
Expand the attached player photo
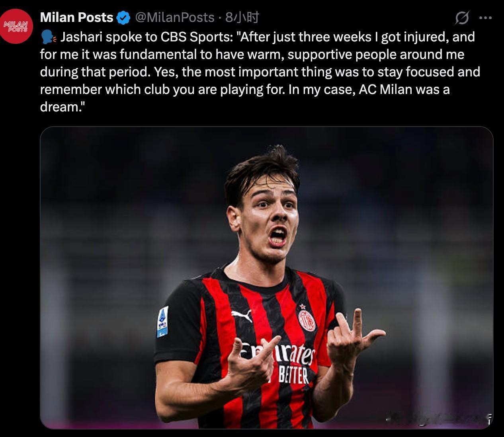[x=267, y=278]
